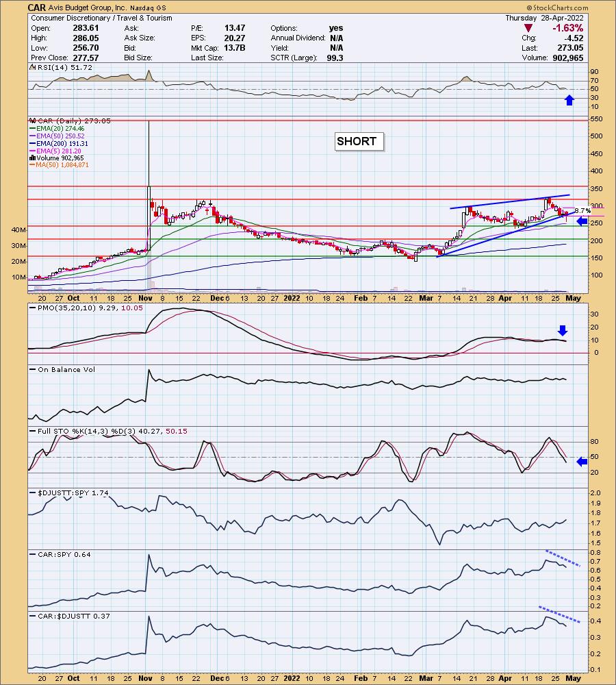Click the -1.63% percent change
616x685 pixels.
(x=567, y=28)
